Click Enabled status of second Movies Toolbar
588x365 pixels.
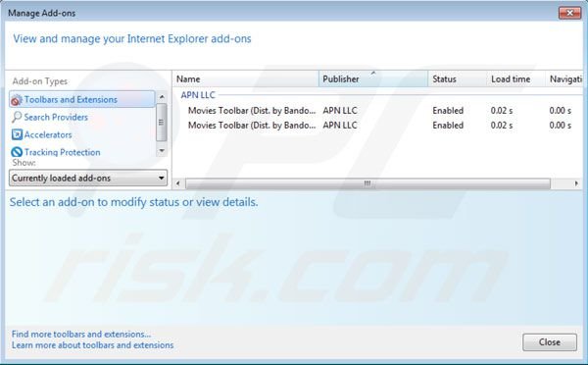448,125
